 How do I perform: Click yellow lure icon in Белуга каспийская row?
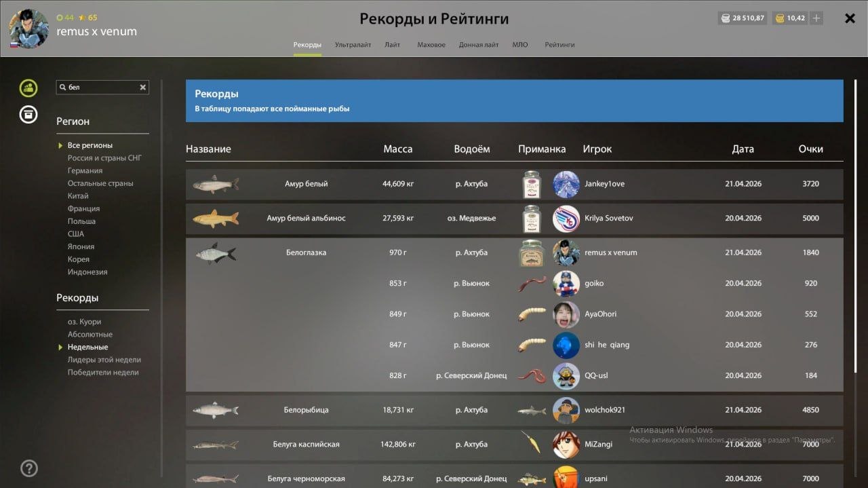coord(531,443)
